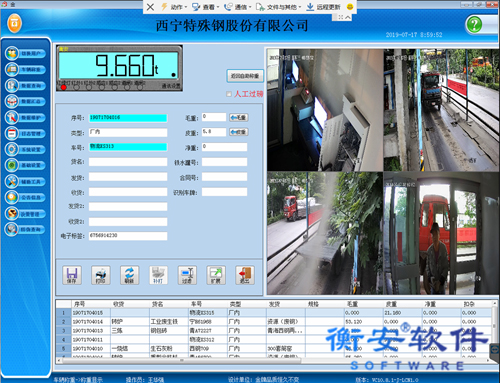This screenshot has height=383, width=500.
Task: Click the 保存 save icon button
Action: pyautogui.click(x=72, y=275)
